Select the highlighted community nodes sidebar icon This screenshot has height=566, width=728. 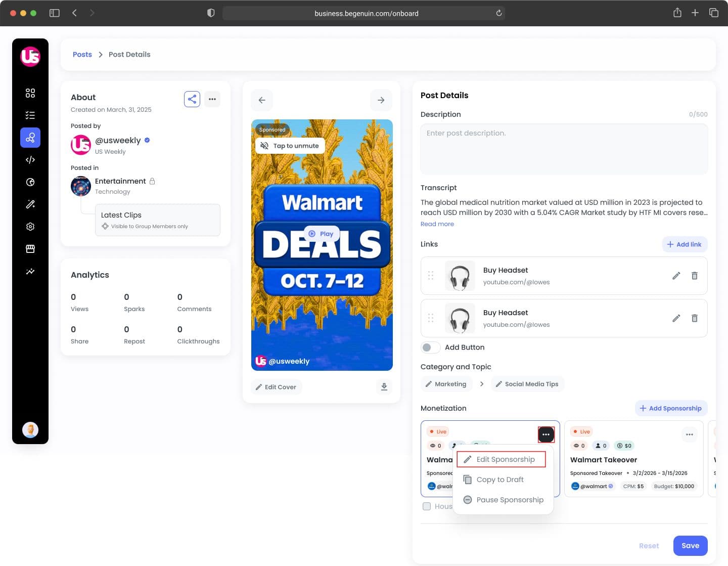(x=30, y=138)
